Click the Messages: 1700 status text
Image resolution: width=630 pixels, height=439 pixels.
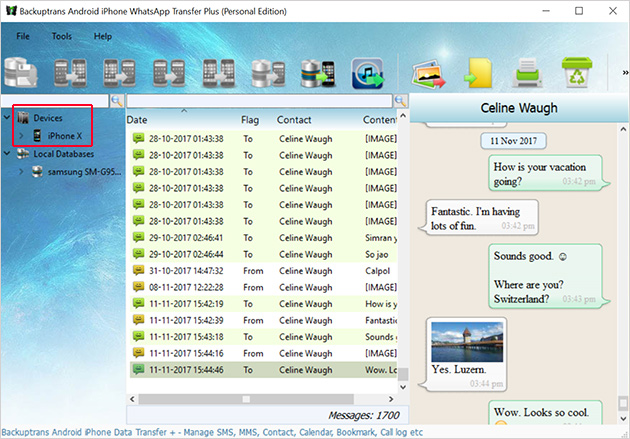click(364, 415)
